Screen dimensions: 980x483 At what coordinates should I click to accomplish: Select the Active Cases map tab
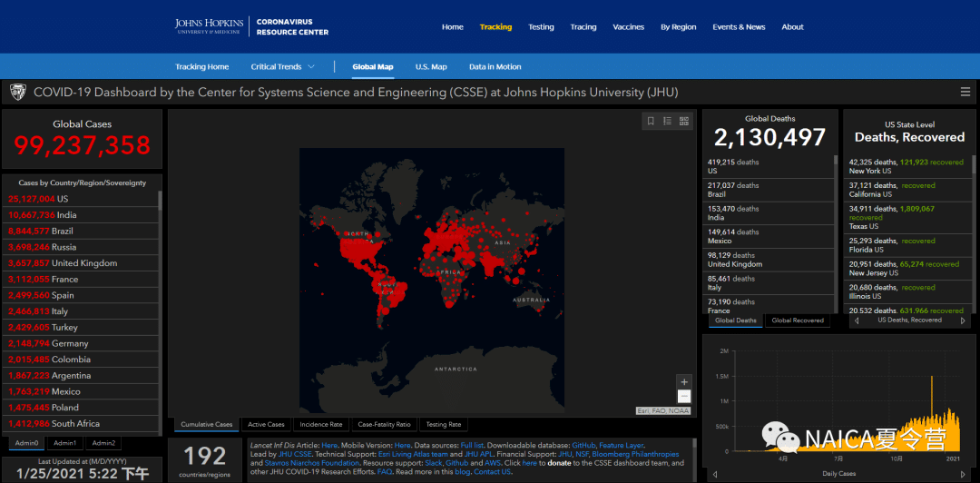[266, 424]
